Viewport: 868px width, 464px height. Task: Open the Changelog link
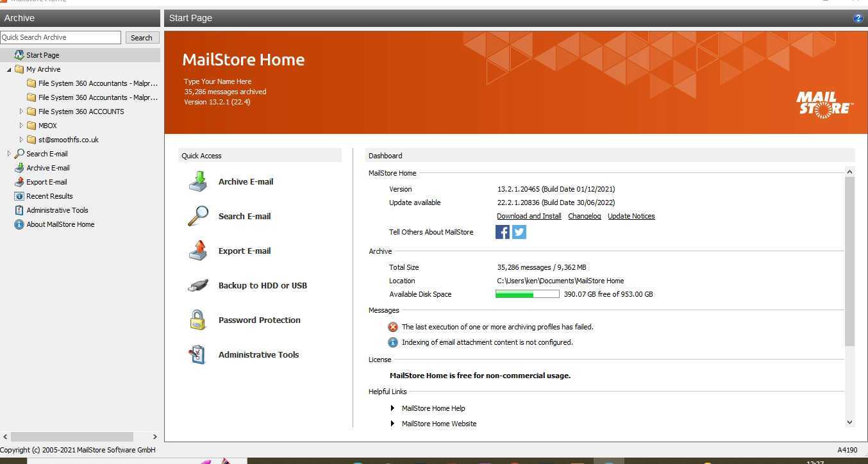coord(584,216)
